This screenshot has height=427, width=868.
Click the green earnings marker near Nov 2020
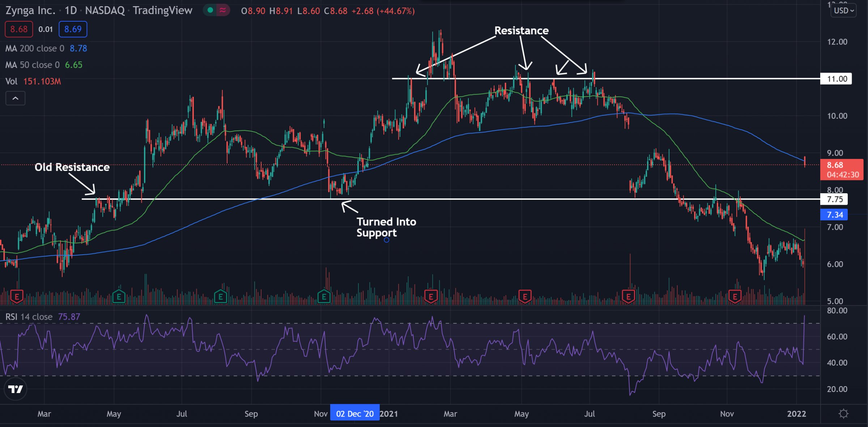pos(324,297)
